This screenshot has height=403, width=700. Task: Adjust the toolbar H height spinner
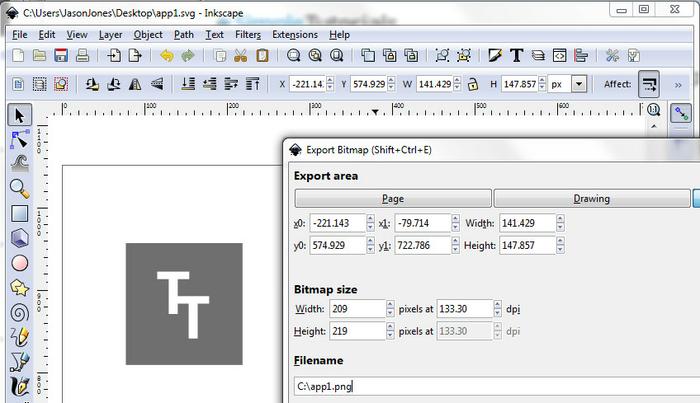tap(542, 84)
